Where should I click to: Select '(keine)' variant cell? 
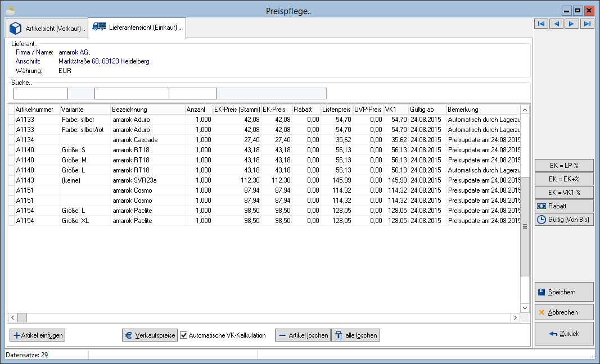(x=85, y=180)
